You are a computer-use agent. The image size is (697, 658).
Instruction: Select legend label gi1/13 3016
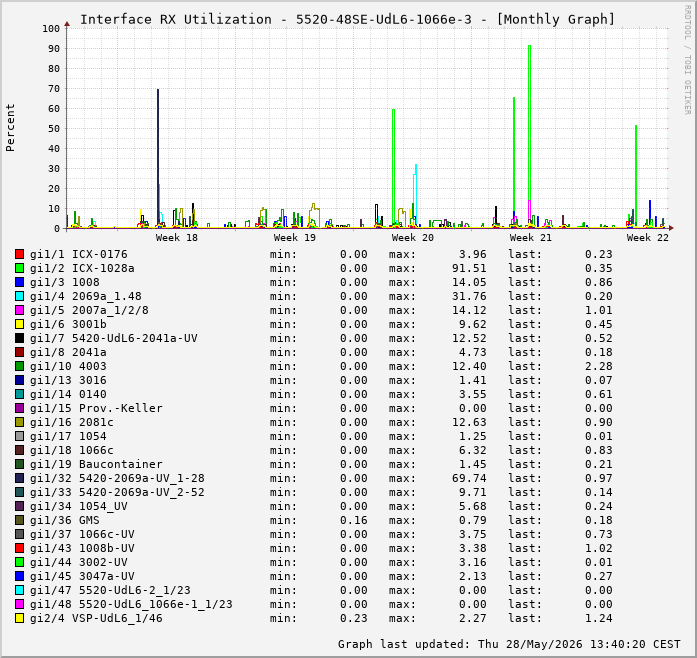(68, 380)
